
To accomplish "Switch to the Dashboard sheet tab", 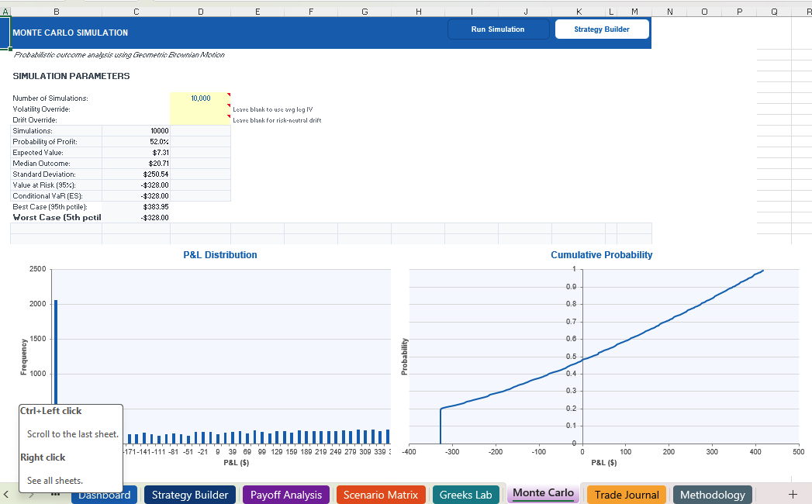I will point(104,494).
